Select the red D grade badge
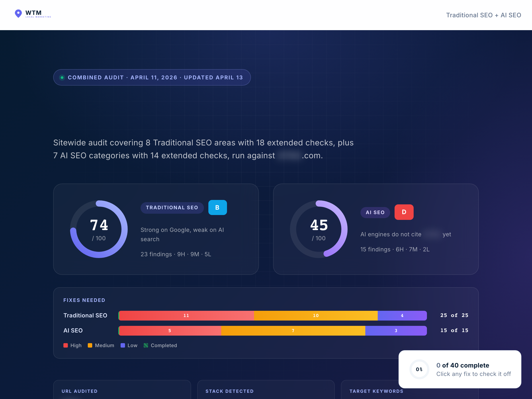The width and height of the screenshot is (532, 399). click(404, 212)
